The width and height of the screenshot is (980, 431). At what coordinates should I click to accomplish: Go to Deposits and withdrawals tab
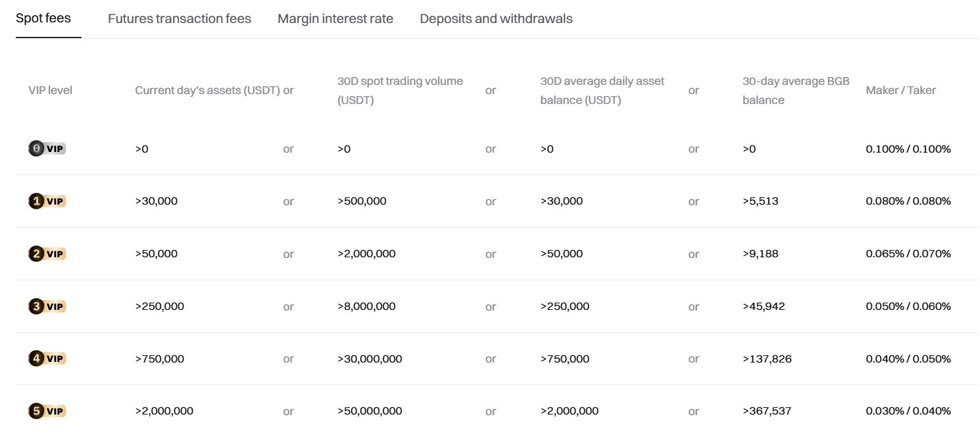[x=496, y=18]
